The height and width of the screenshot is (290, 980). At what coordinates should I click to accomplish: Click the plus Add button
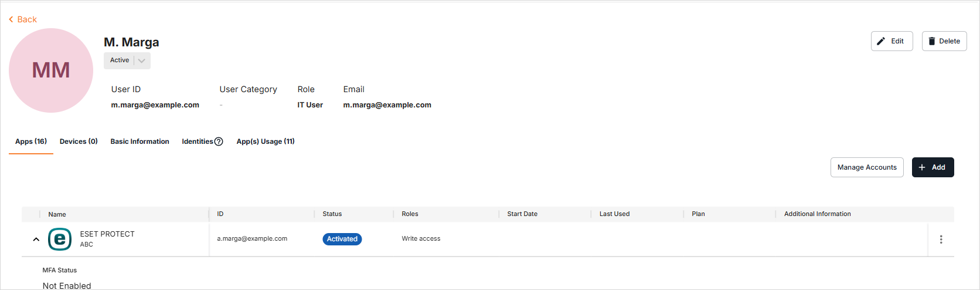coord(933,167)
